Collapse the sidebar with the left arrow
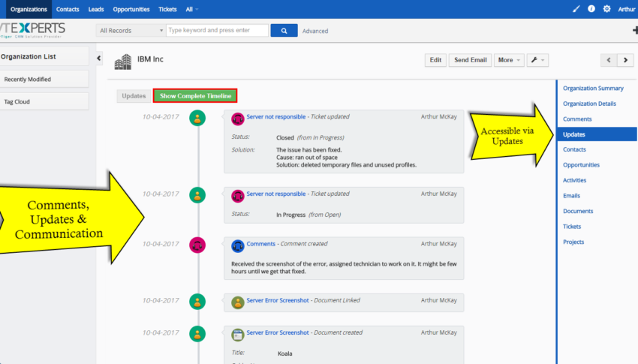Screen dimensions: 638x364 (x=99, y=58)
